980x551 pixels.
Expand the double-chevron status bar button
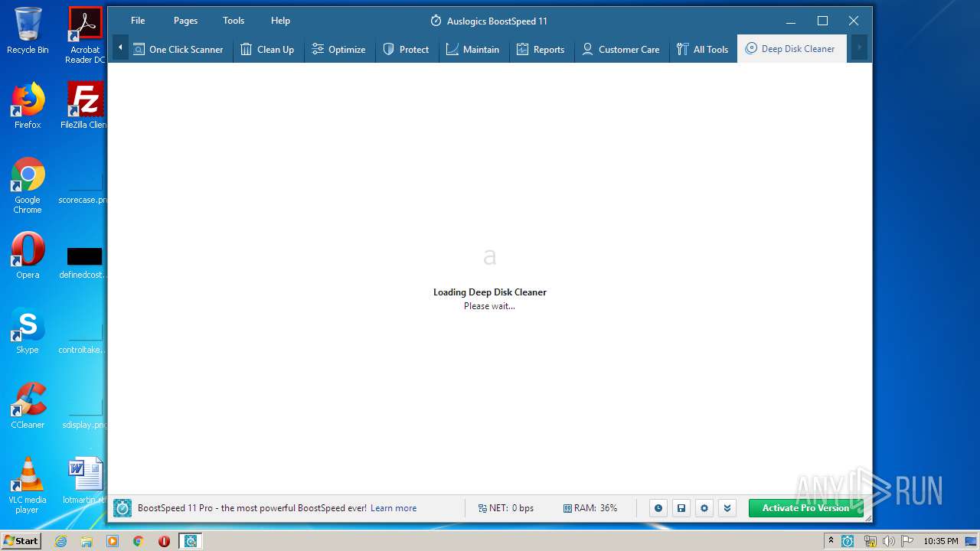727,508
